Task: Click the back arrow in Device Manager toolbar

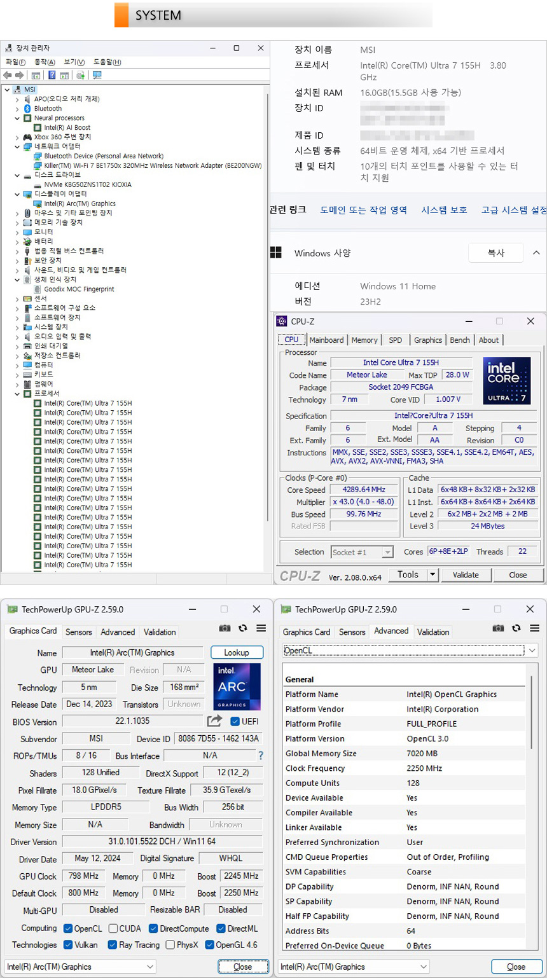Action: click(8, 75)
